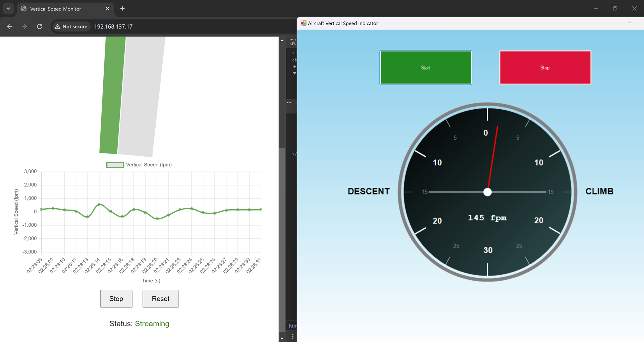The image size is (644, 342).
Task: Open a new browser tab
Action: pos(122,9)
